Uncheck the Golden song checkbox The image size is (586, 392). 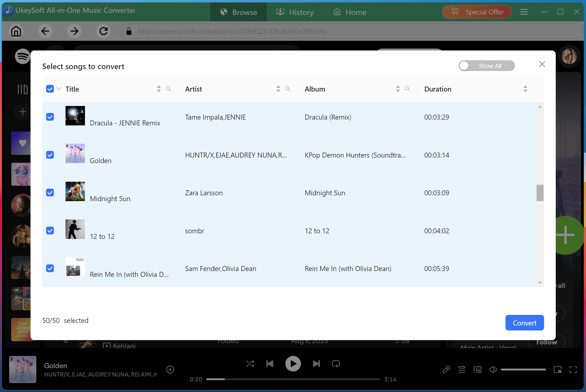tap(50, 155)
